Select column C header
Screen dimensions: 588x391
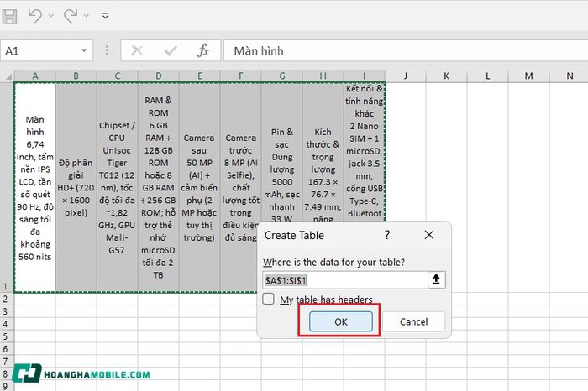pos(118,76)
